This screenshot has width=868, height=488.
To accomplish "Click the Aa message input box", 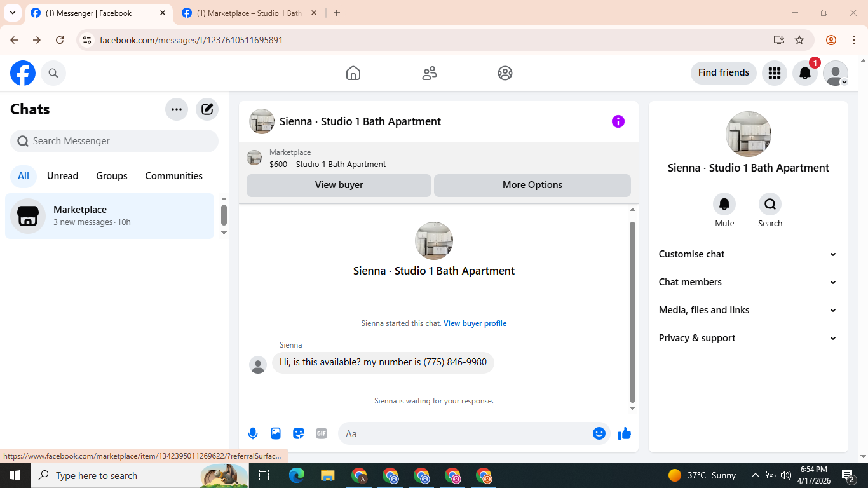I will (x=466, y=433).
